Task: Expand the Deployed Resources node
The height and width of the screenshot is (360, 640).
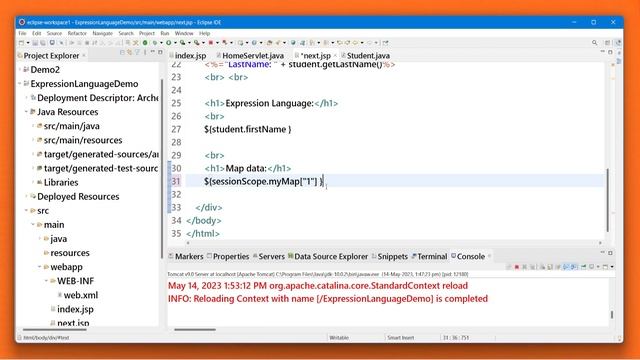Action: pyautogui.click(x=27, y=197)
